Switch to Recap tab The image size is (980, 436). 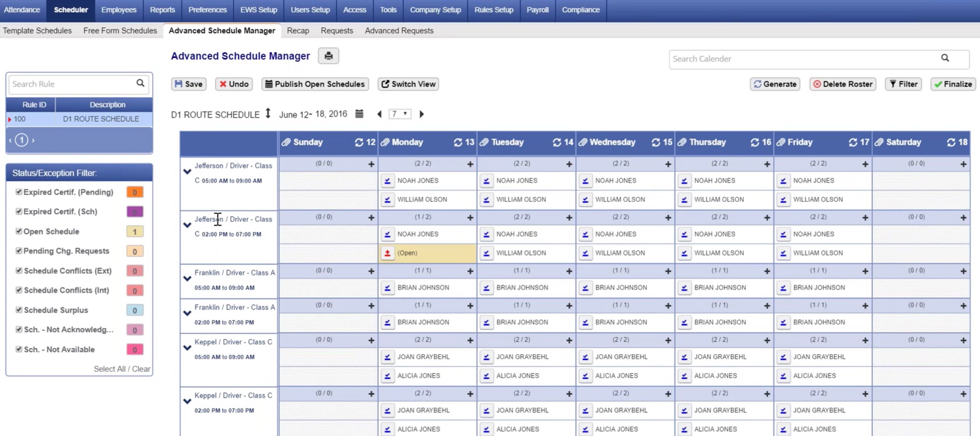298,31
